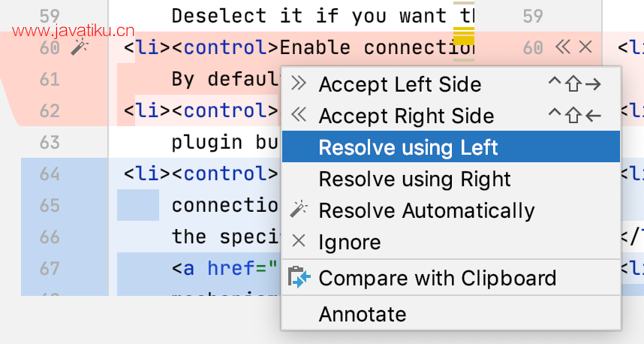The image size is (644, 344).
Task: Click the double-chevron icon beside Accept Left Side
Action: 299,83
